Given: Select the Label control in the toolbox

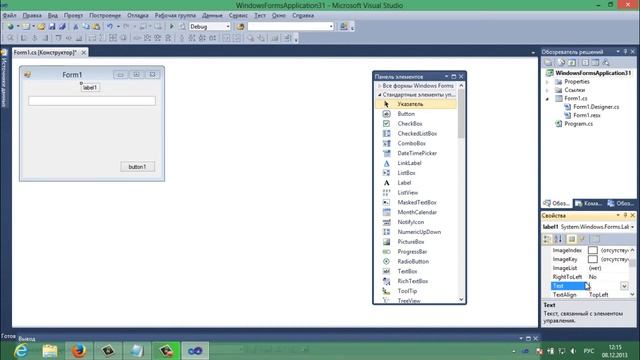Looking at the screenshot, I should coord(416,183).
